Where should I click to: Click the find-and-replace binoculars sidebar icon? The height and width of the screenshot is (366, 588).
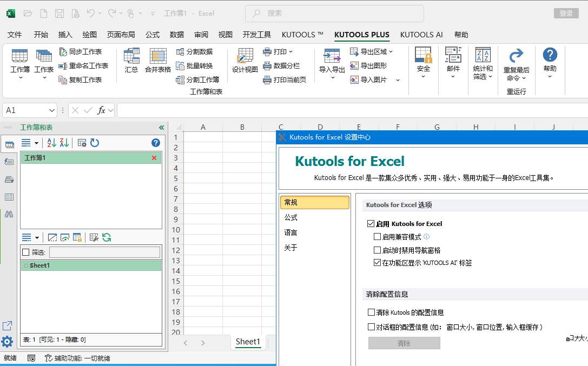9,214
